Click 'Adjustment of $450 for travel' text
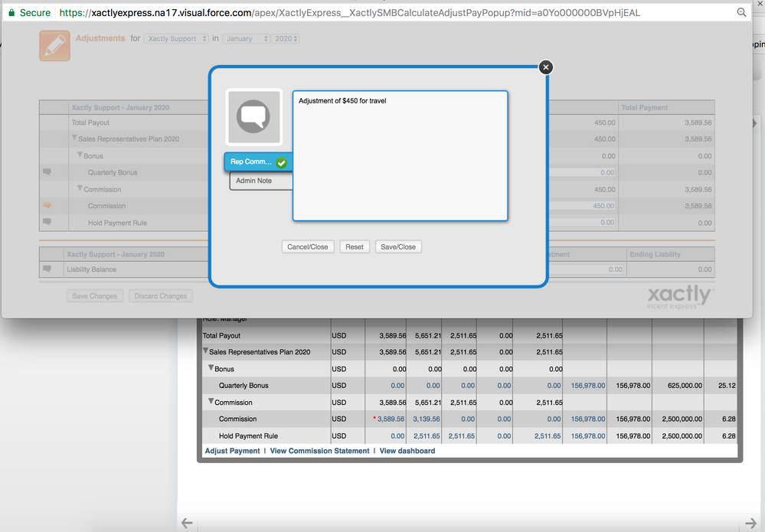Viewport: 765px width, 532px height. (x=342, y=101)
